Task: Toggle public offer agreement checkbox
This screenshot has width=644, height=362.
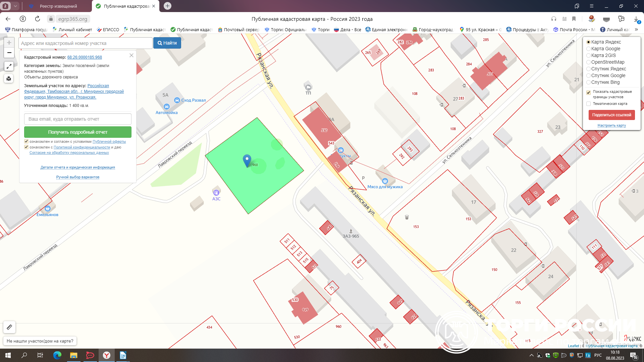Action: coord(26,141)
